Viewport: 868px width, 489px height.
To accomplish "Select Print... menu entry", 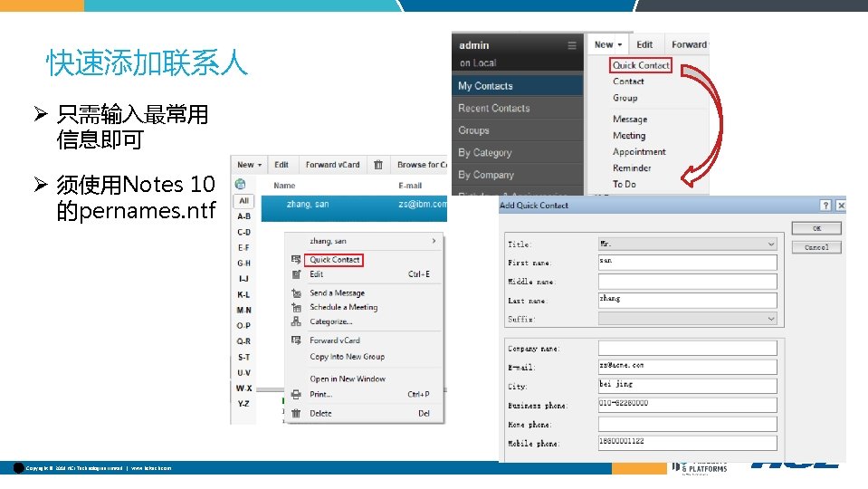I will [320, 394].
